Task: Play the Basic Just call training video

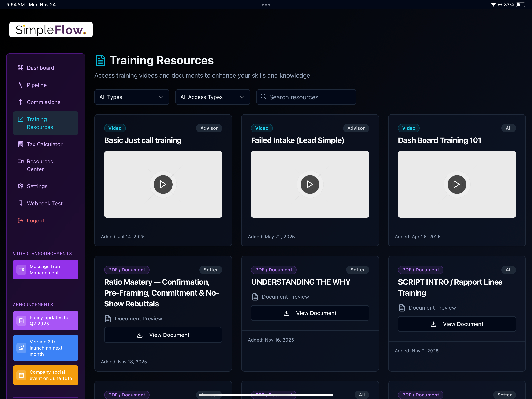Action: (x=163, y=184)
